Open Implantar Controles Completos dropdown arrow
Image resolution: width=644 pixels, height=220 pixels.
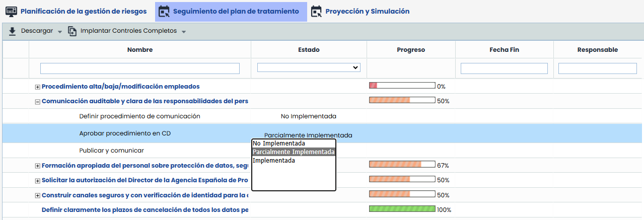tap(184, 32)
